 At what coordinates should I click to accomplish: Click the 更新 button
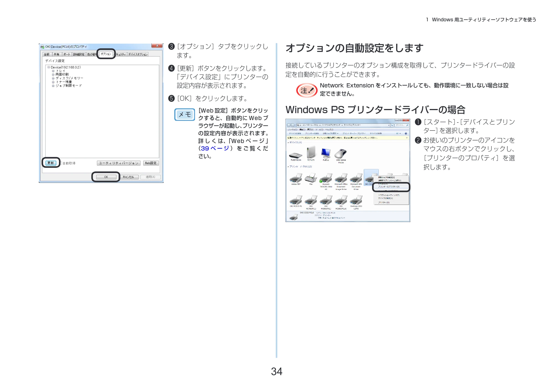tap(51, 163)
